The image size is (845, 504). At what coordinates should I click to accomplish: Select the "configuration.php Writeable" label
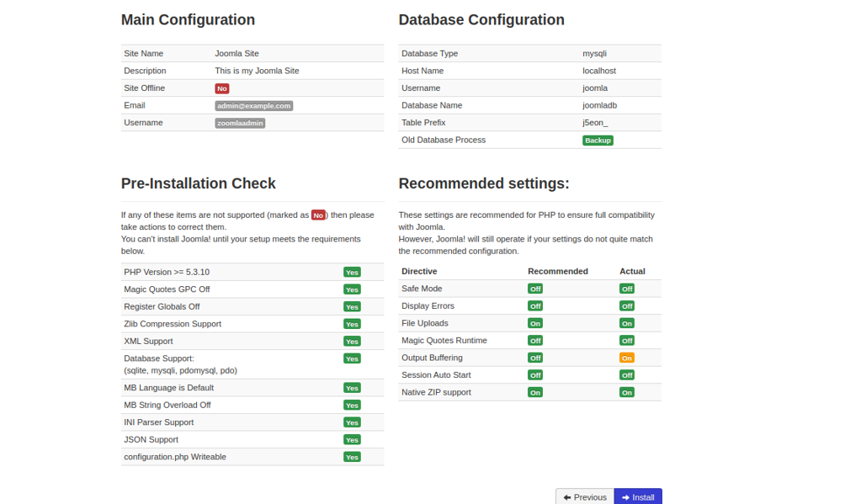[x=175, y=457]
